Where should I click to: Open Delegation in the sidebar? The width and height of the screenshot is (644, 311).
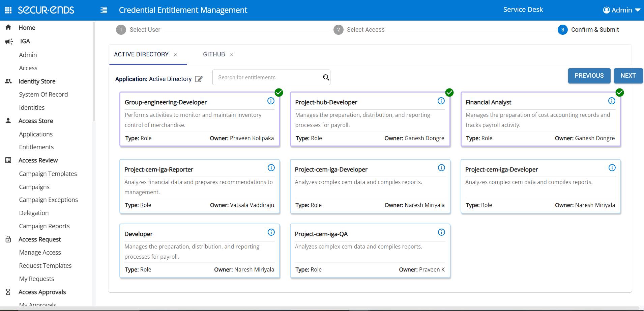[34, 213]
